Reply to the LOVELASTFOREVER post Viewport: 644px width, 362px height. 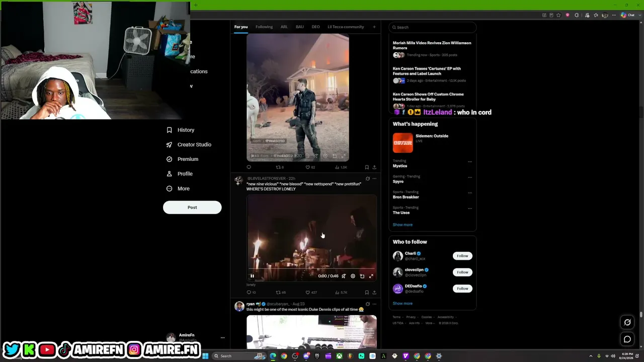pyautogui.click(x=249, y=292)
